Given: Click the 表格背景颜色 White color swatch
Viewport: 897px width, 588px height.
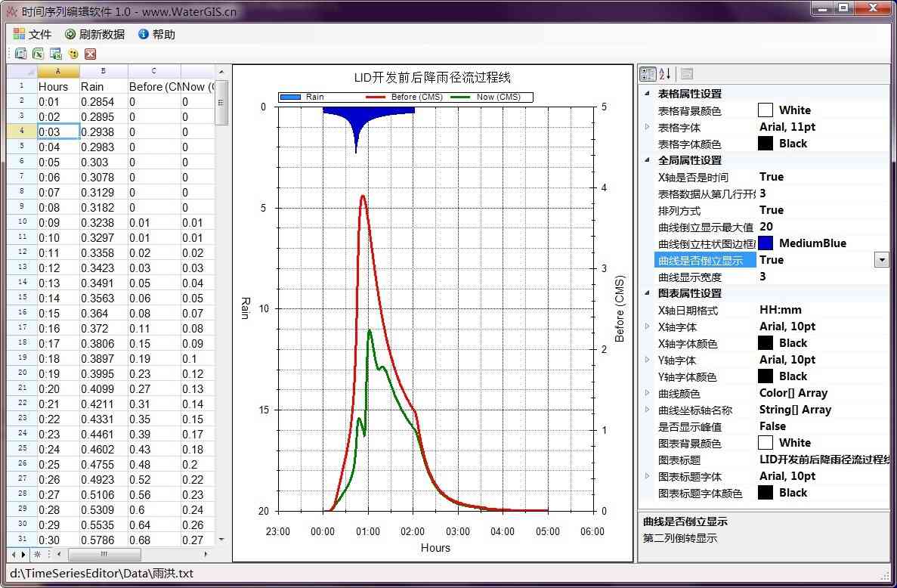Looking at the screenshot, I should [766, 110].
